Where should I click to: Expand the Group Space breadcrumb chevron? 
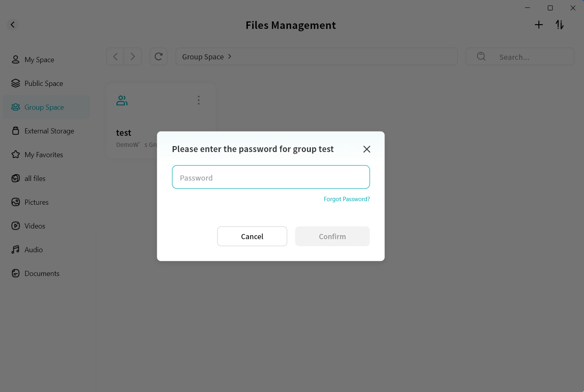pos(230,57)
